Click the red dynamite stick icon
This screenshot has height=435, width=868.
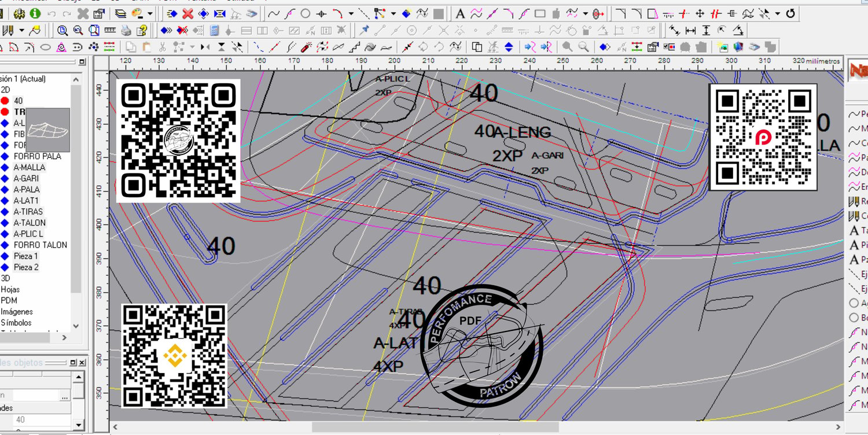pyautogui.click(x=307, y=47)
